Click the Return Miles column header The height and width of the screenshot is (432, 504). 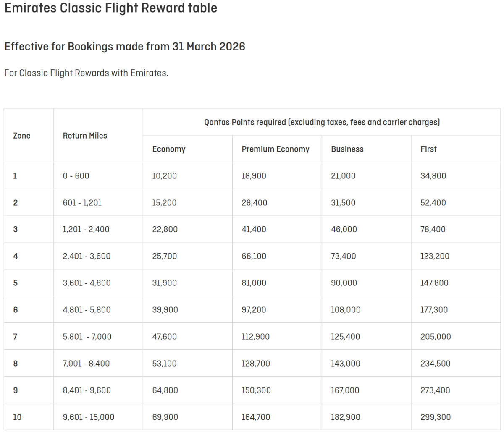(85, 136)
